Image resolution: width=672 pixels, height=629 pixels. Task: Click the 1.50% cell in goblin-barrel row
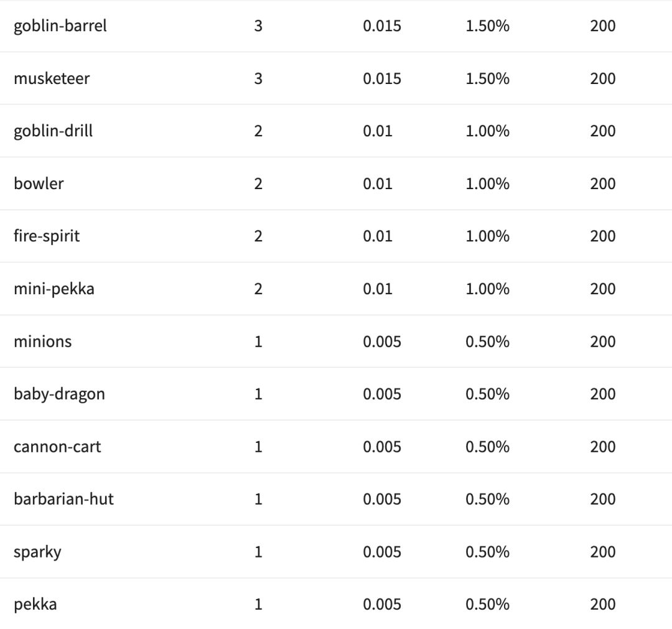click(x=487, y=26)
